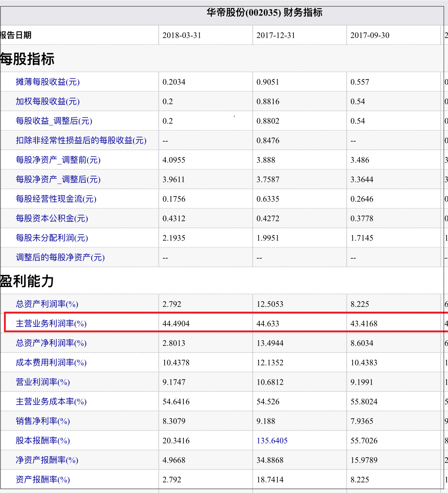Open the 主营业务利润率(%) link
This screenshot has height=493, width=448.
pyautogui.click(x=51, y=324)
